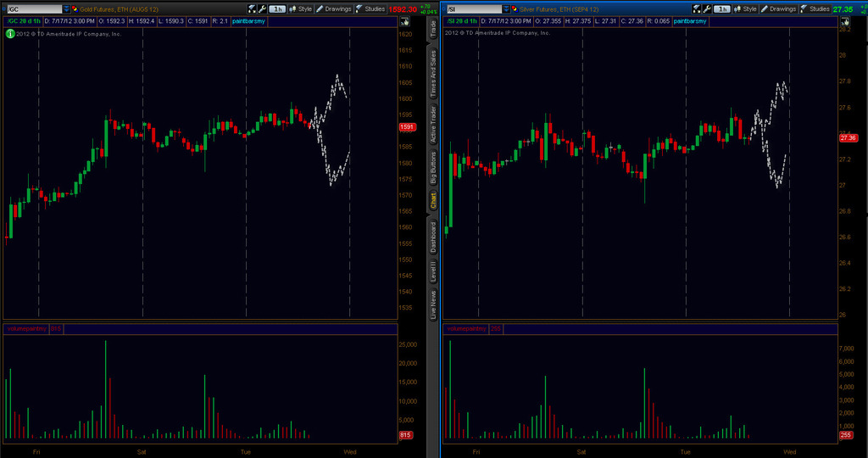The width and height of the screenshot is (868, 458).
Task: Click the '/GC 20 d 1h' chart label
Action: point(23,21)
